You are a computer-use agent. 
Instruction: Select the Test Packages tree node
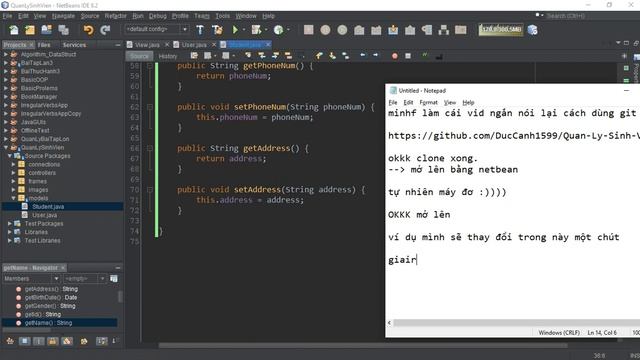coord(44,224)
